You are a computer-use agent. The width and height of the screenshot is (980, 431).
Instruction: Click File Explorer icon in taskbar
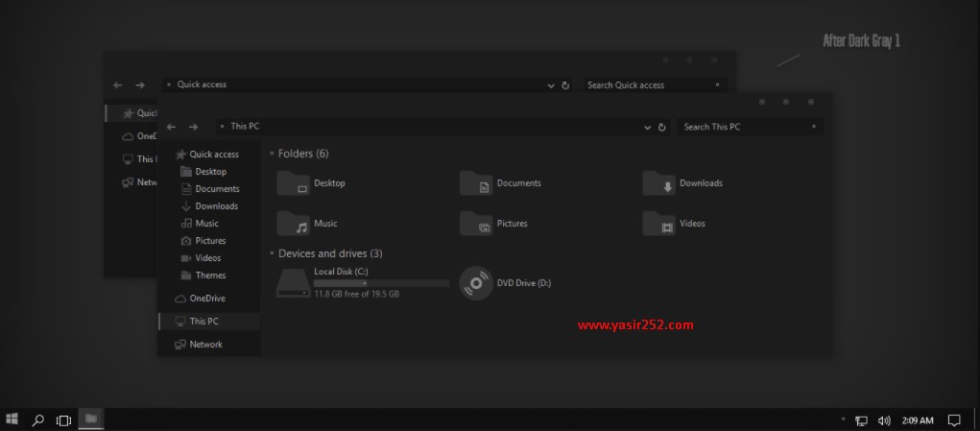click(x=90, y=419)
